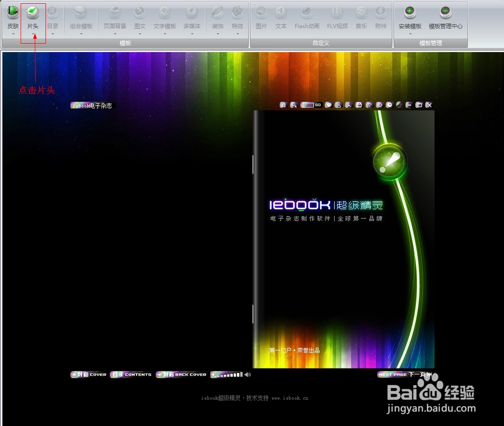Click the page number input field
The width and height of the screenshot is (504, 426).
point(307,105)
